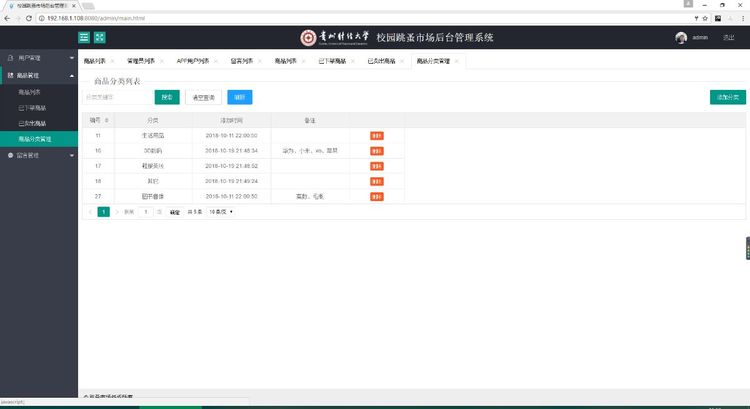Close the 留言列表 tab

point(260,61)
